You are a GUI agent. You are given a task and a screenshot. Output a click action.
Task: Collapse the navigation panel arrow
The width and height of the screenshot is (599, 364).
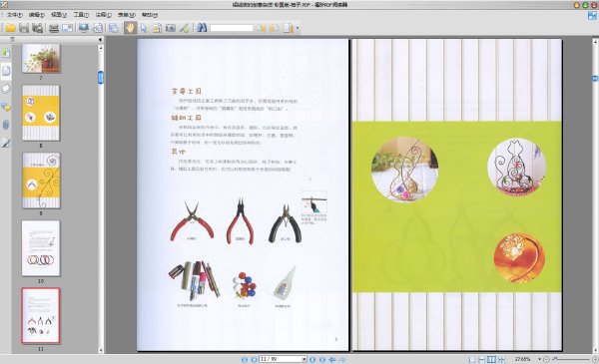tap(100, 40)
